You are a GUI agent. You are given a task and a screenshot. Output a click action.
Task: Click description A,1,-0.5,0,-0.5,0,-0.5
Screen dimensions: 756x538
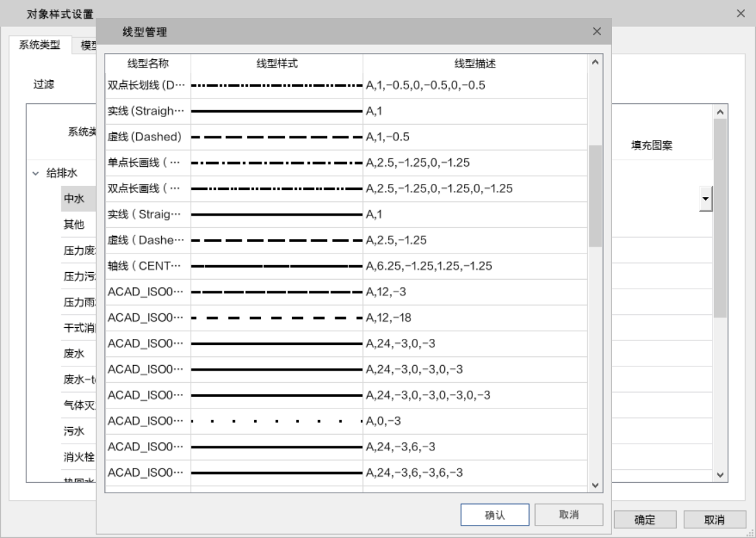[x=426, y=85]
